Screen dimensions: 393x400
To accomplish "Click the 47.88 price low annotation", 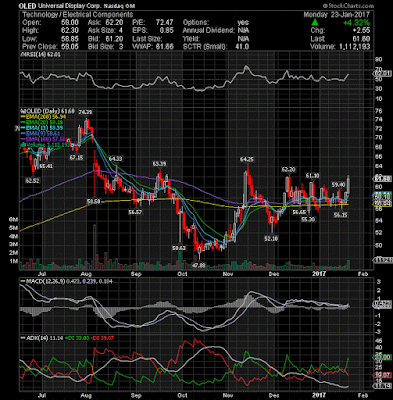I will 199,265.
